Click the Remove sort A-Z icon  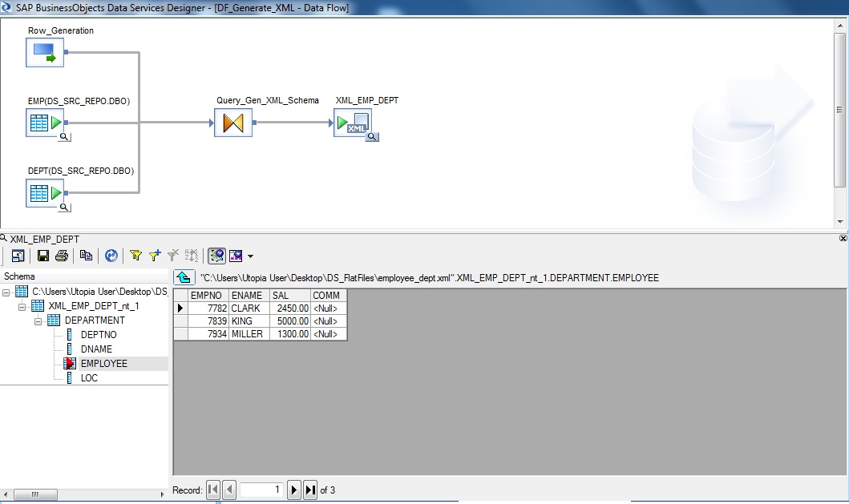point(191,256)
